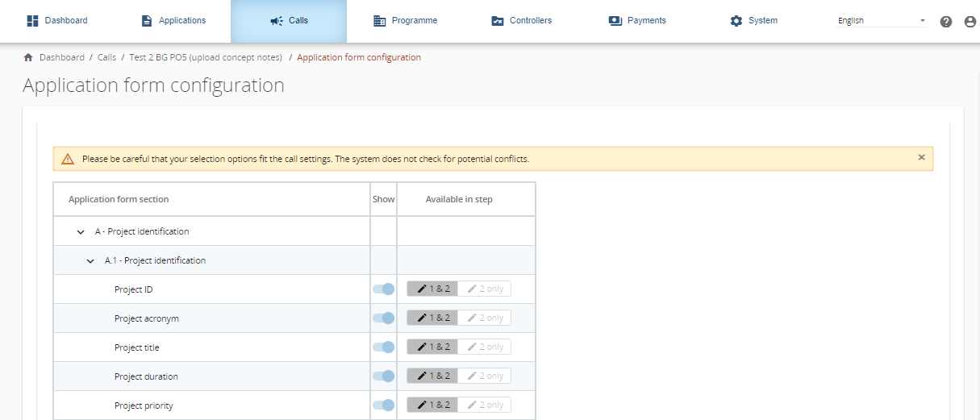
Task: Collapse the A - Project identification section
Action: coord(81,232)
